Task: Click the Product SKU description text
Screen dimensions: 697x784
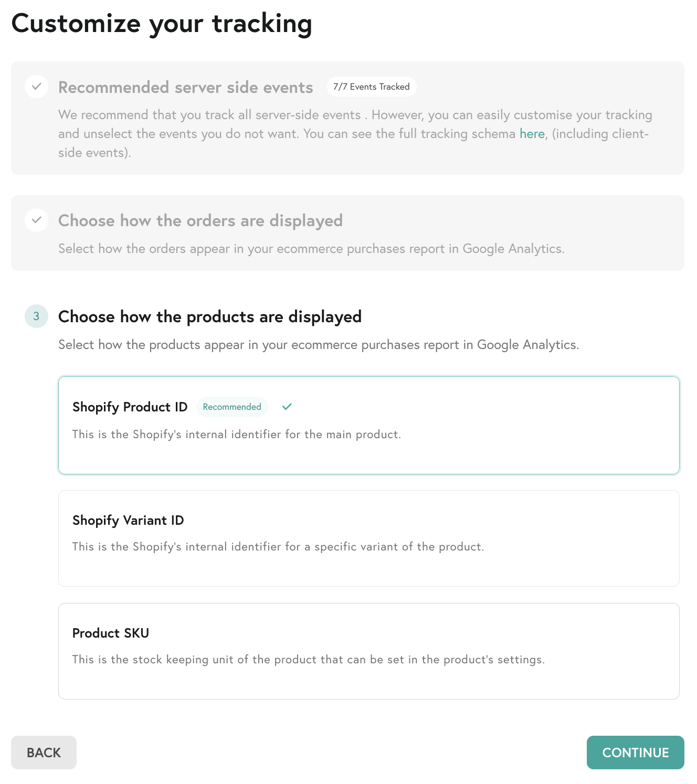Action: 309,660
